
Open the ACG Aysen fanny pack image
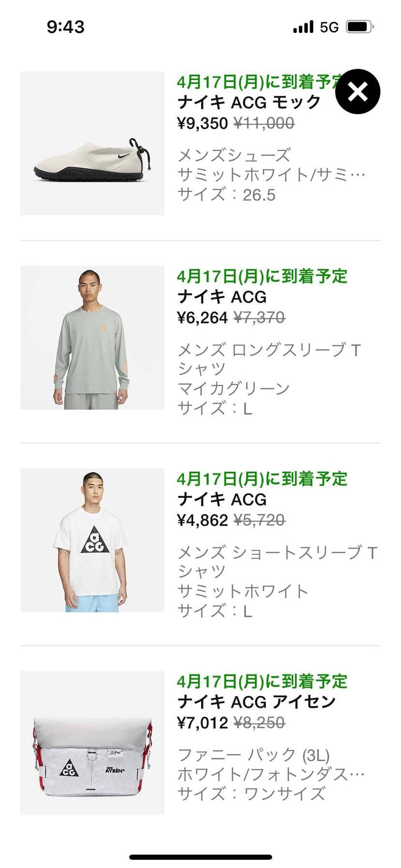pos(92,742)
